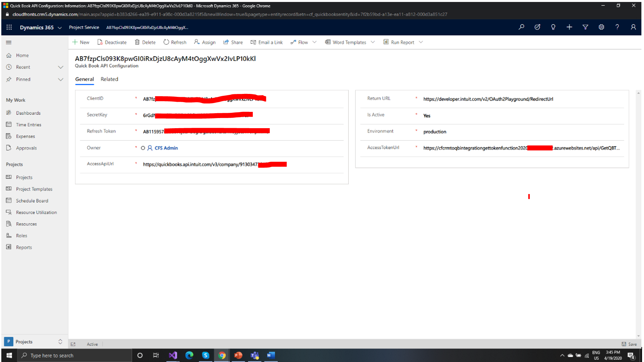Open the advanced find funnel icon

[x=585, y=27]
